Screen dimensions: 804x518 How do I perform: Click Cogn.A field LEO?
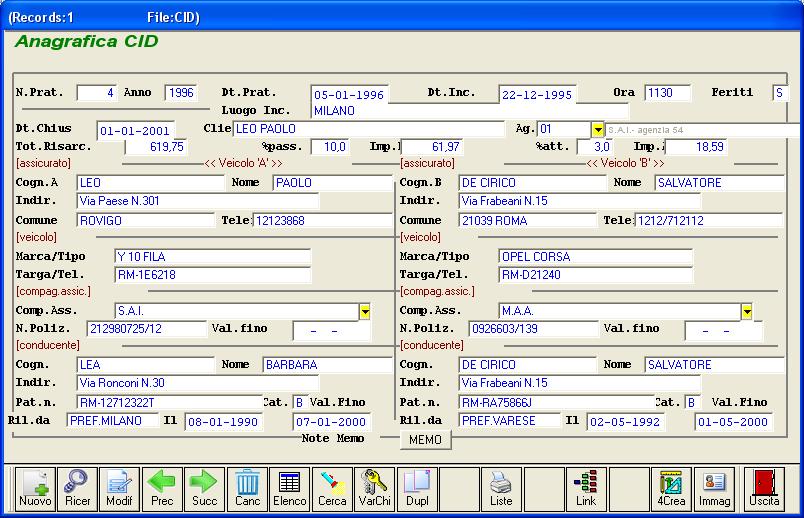click(150, 183)
